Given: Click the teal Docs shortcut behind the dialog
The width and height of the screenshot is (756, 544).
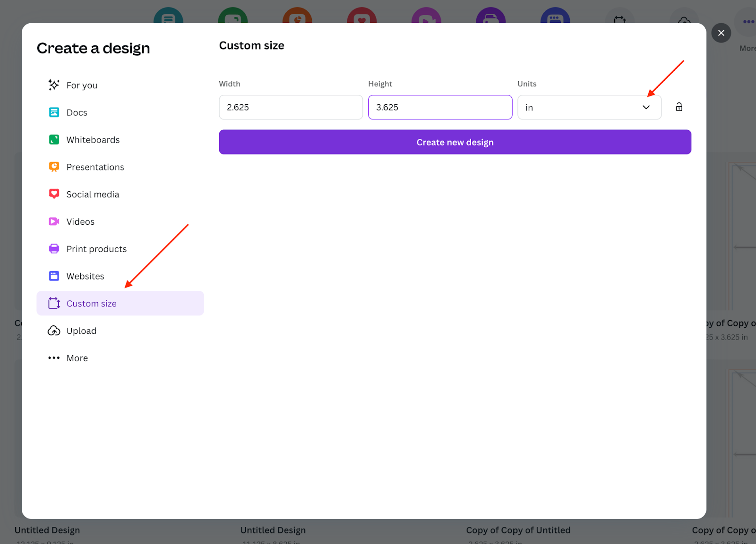Looking at the screenshot, I should 168,16.
